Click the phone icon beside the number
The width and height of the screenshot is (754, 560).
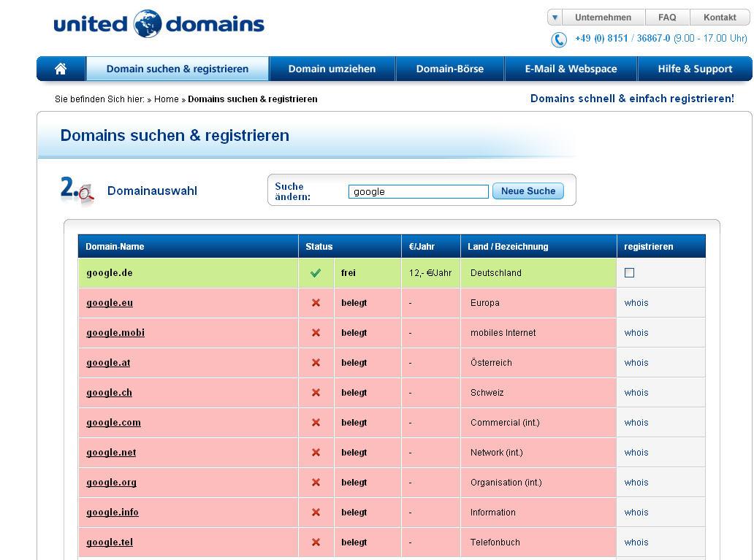559,39
